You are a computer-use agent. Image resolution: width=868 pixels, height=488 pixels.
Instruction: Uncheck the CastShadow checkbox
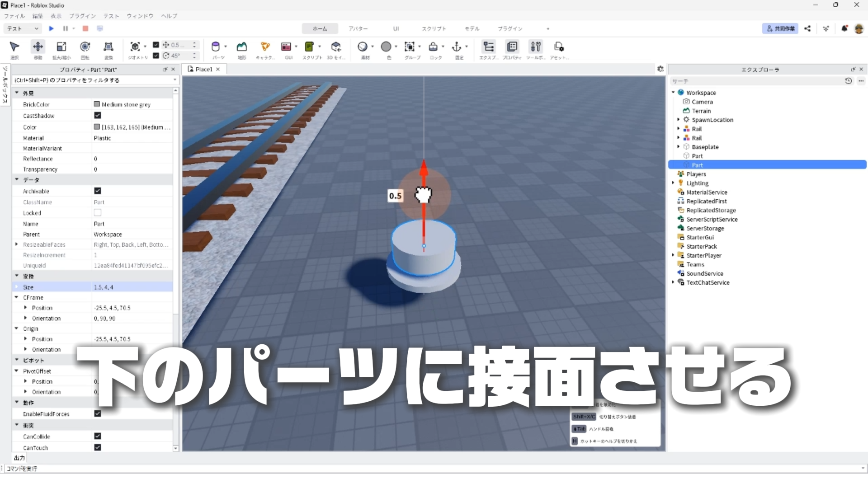point(98,116)
